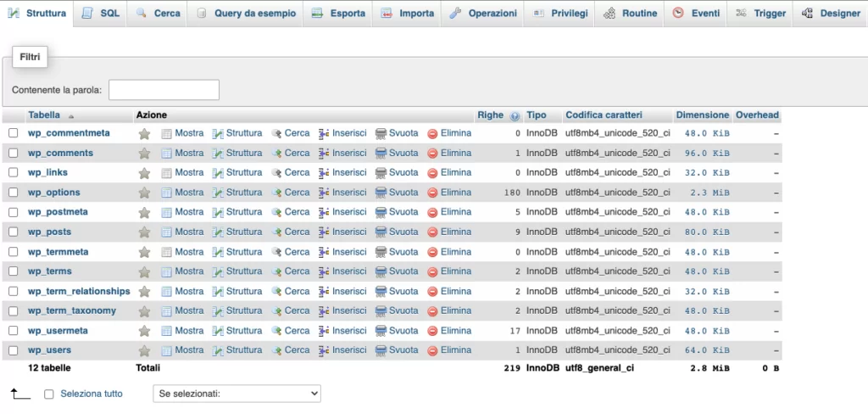868x414 pixels.
Task: Sort by the Tabella column header
Action: [44, 115]
